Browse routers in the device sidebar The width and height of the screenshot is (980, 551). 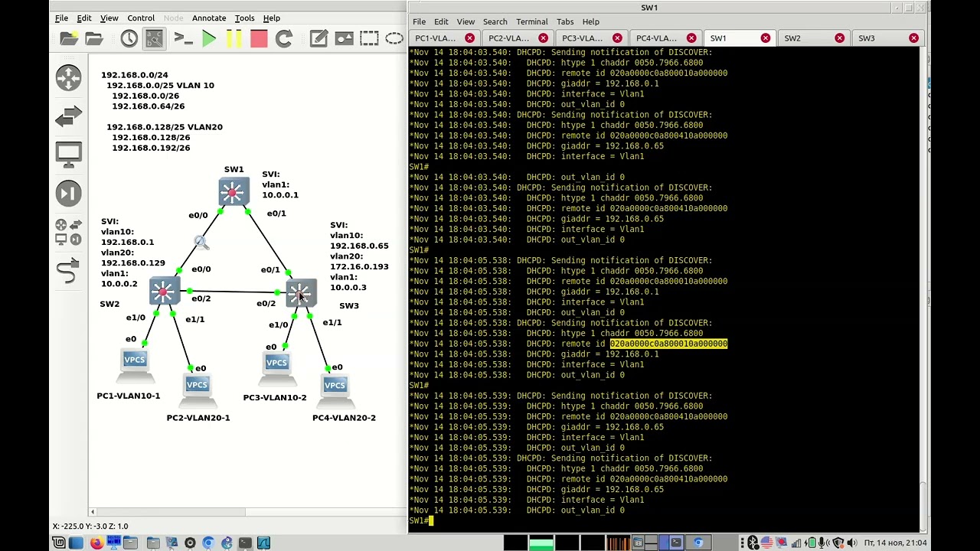coord(68,77)
